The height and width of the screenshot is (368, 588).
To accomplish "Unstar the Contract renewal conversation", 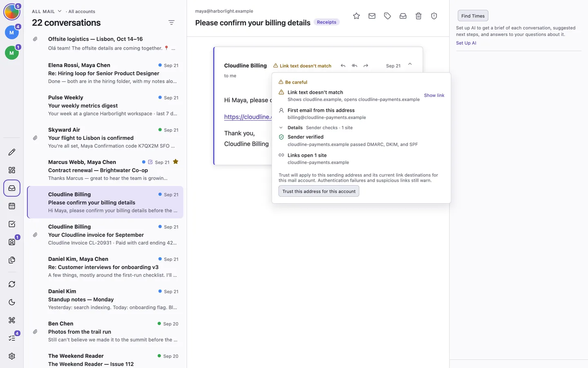I will (x=176, y=162).
